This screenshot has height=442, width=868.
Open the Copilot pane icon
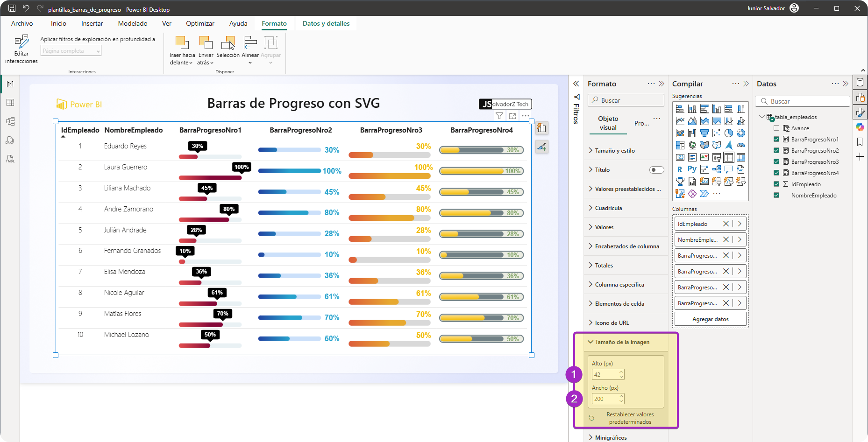[x=860, y=127]
